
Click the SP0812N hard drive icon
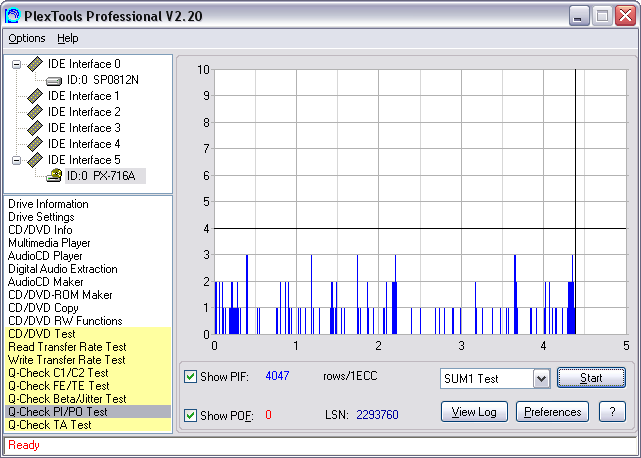click(54, 81)
